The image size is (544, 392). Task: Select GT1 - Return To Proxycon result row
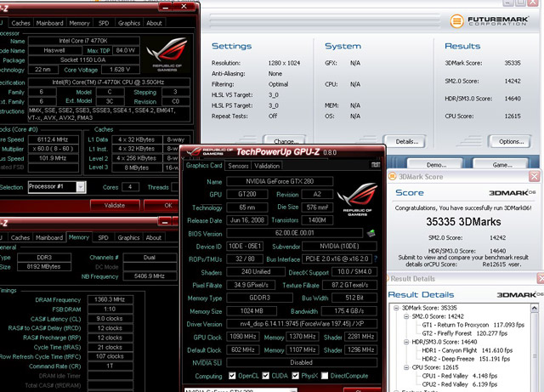point(473,325)
